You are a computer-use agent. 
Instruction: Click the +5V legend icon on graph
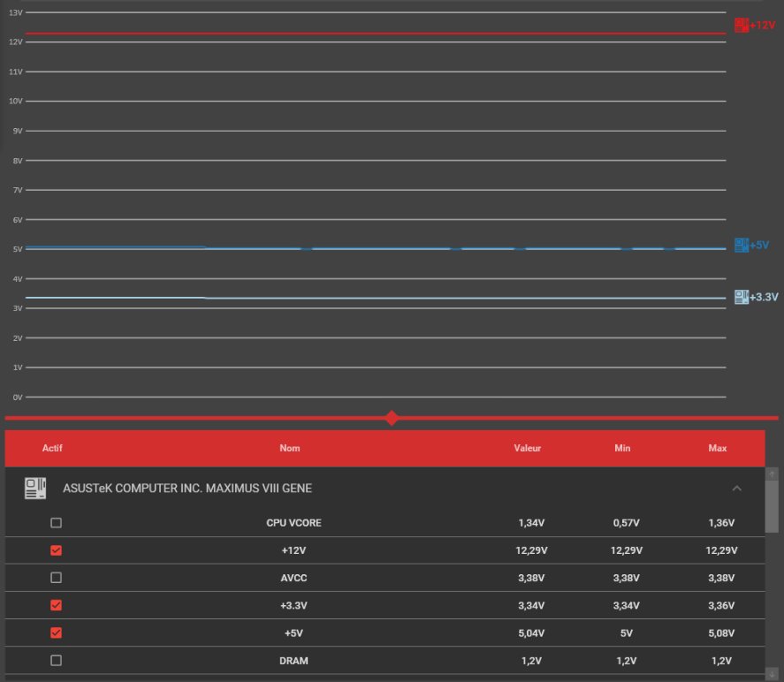point(741,245)
